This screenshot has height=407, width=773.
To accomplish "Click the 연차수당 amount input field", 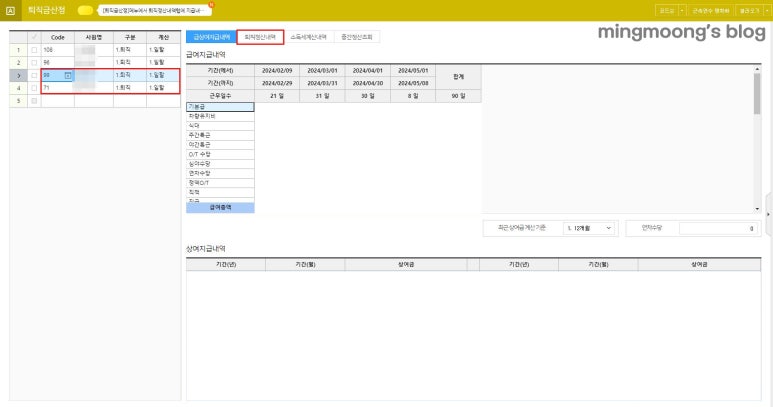I will click(719, 228).
